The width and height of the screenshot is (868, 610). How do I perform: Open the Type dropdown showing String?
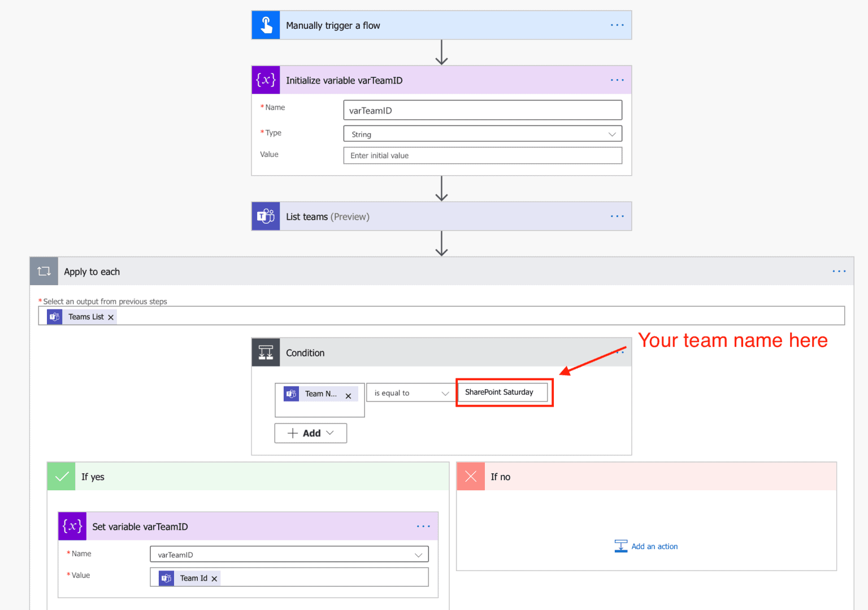(612, 134)
